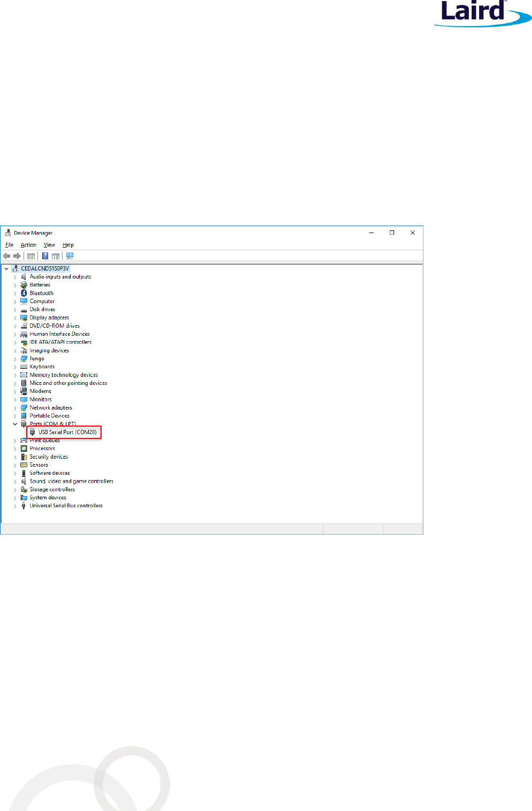Click Scan for hardware changes icon
This screenshot has height=811, width=532.
tap(70, 256)
